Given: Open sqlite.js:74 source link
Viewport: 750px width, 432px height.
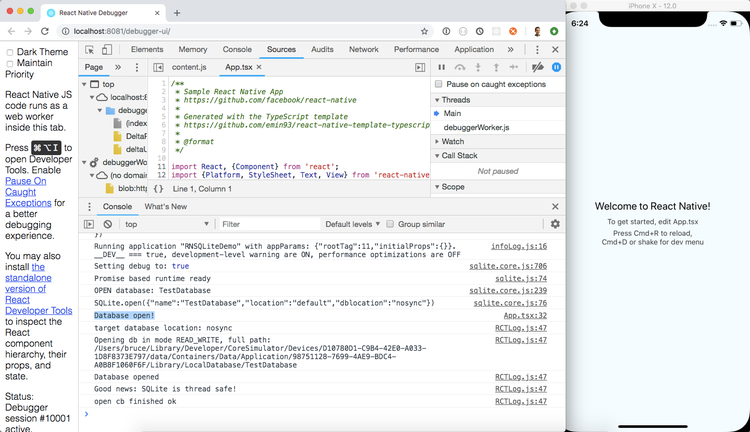Looking at the screenshot, I should point(521,278).
